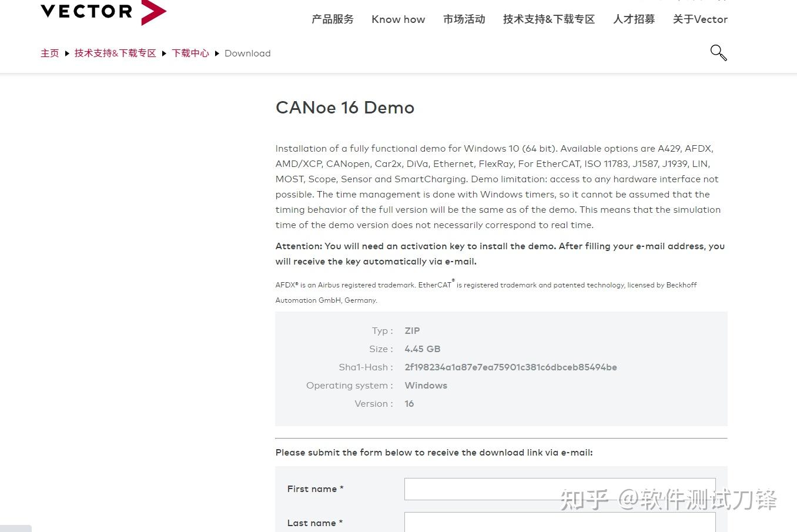The image size is (797, 532).
Task: Open the 产品服务 menu
Action: [x=332, y=19]
